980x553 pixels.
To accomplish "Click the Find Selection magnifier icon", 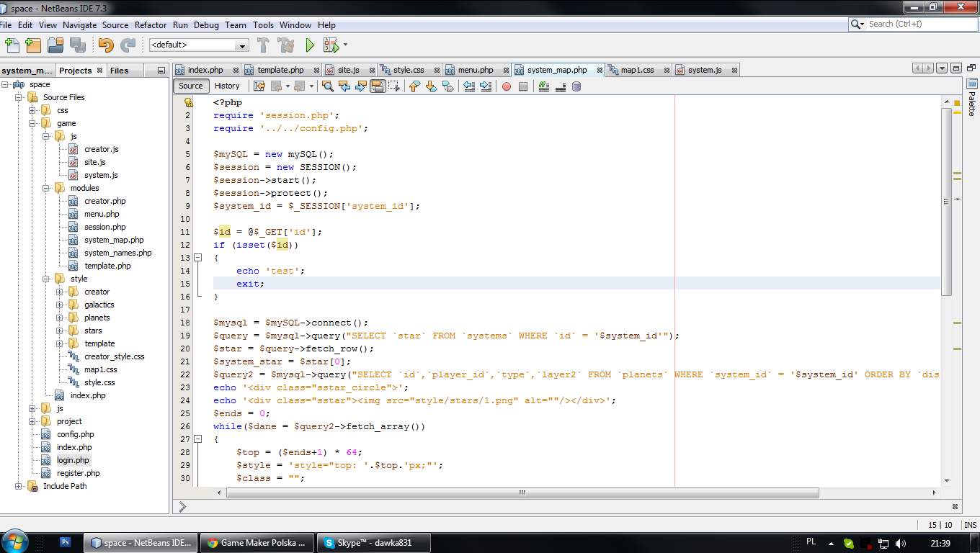I will [328, 86].
